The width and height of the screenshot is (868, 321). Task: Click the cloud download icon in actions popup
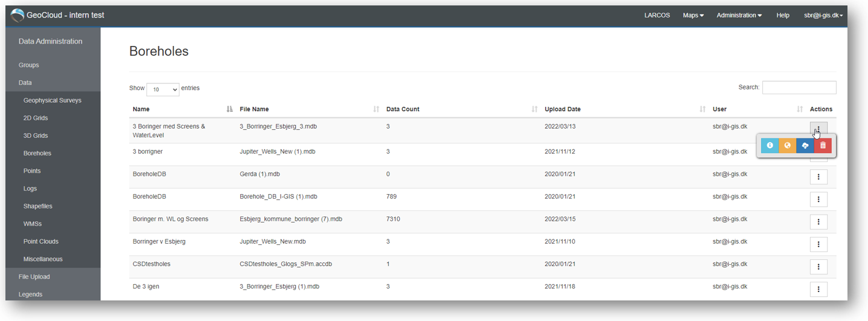(805, 146)
